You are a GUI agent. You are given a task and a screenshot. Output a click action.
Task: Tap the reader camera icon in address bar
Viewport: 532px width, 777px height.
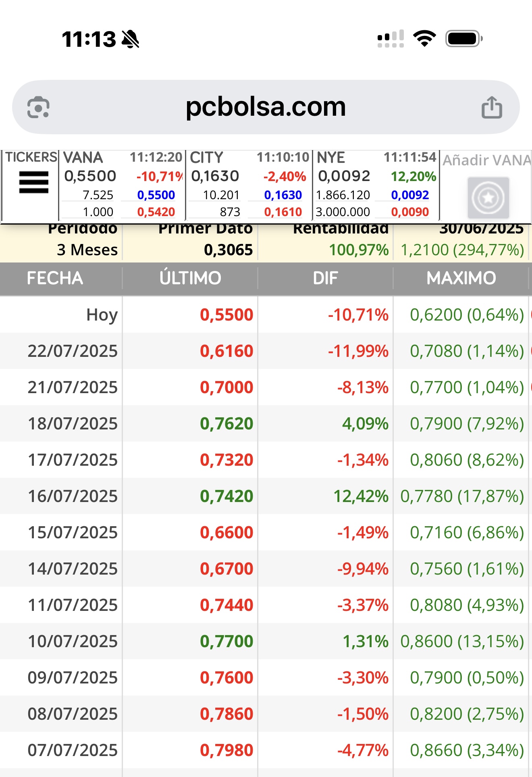(38, 107)
